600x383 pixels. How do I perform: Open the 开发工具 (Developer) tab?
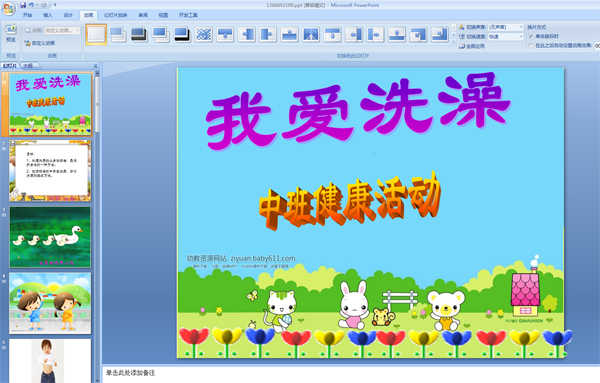click(x=188, y=15)
